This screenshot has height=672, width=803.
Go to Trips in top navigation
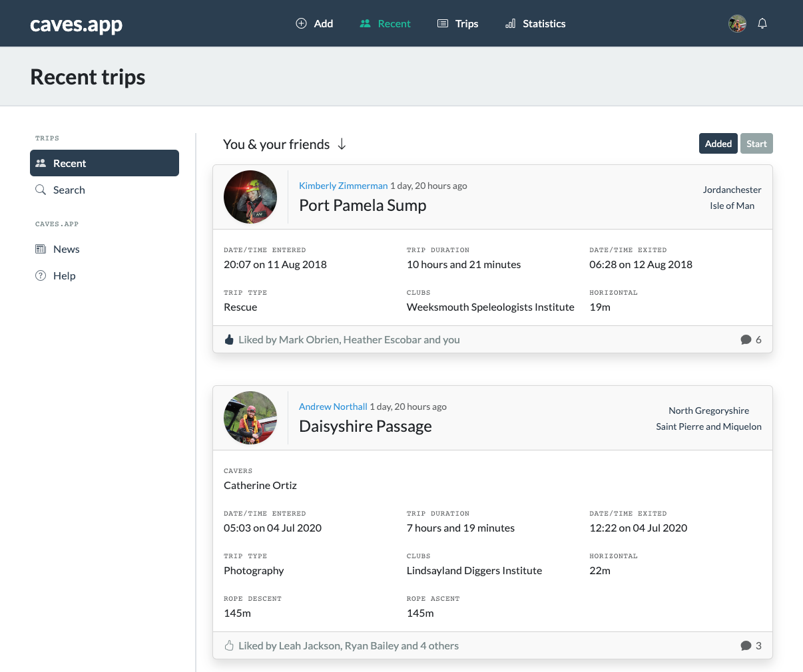coord(457,23)
